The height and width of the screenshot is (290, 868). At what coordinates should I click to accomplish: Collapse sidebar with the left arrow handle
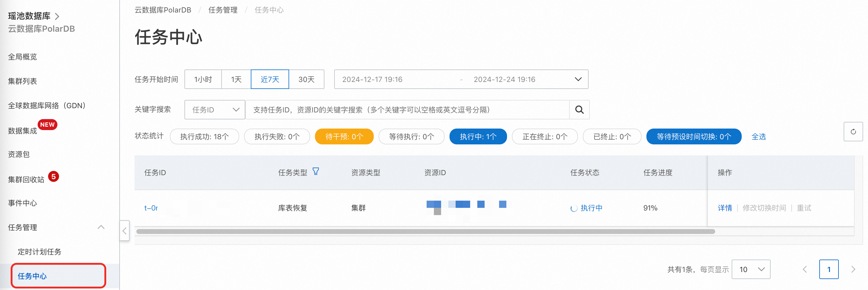(124, 231)
